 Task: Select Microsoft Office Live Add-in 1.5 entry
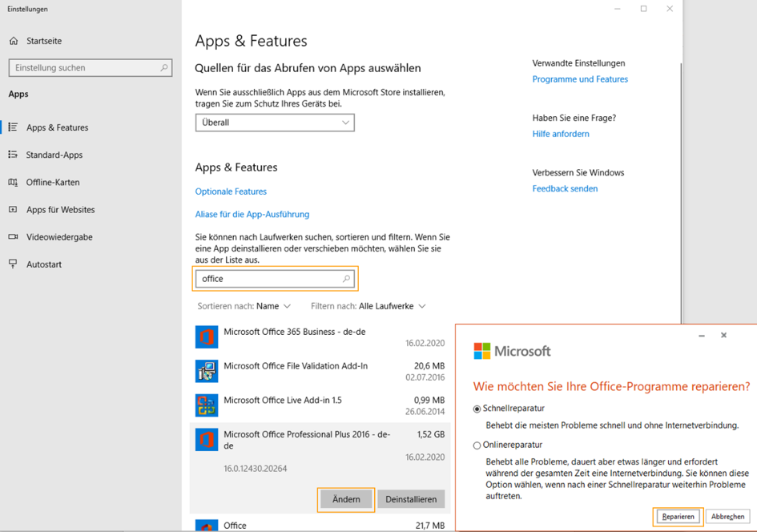tap(320, 405)
